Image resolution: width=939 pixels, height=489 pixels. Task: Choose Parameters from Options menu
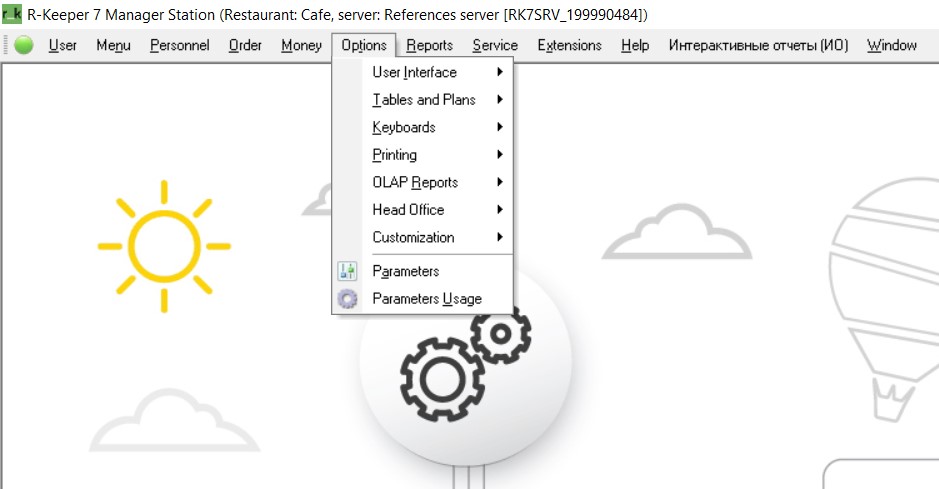click(x=423, y=271)
